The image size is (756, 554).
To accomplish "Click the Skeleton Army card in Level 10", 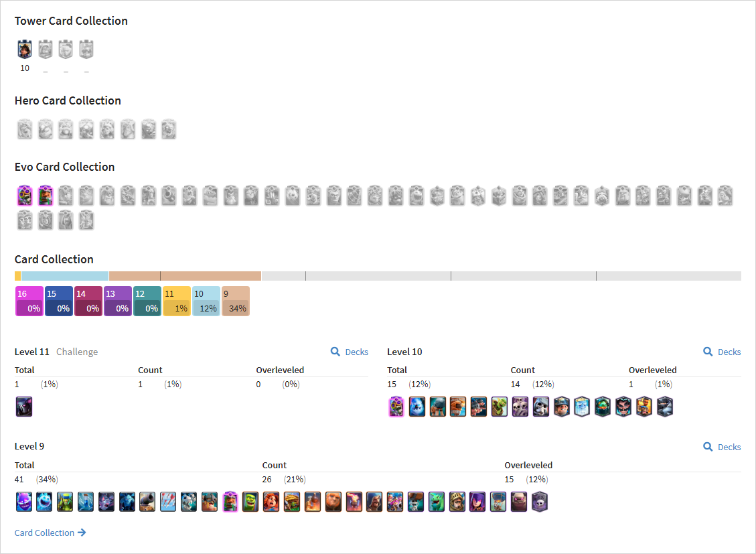I will [x=520, y=407].
